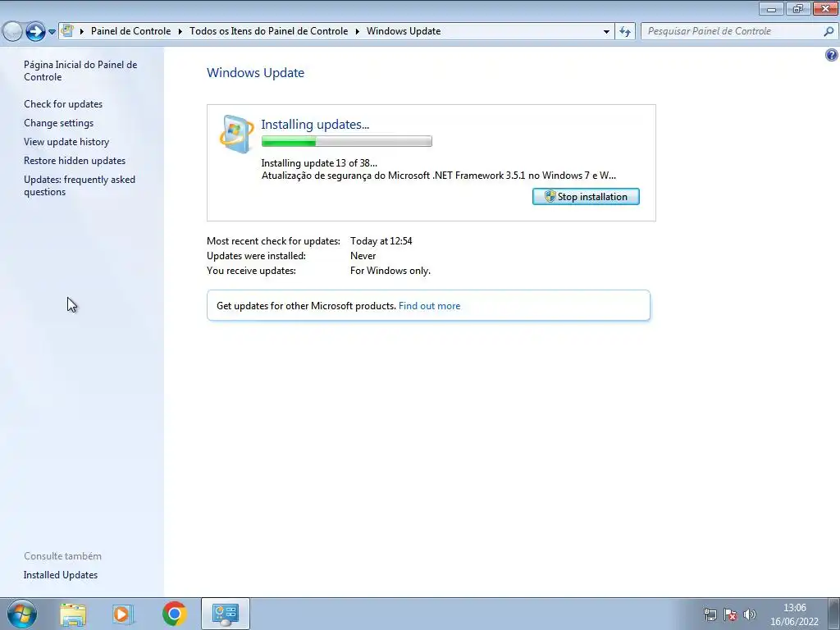Click the Today at 12:54 value

pos(381,241)
